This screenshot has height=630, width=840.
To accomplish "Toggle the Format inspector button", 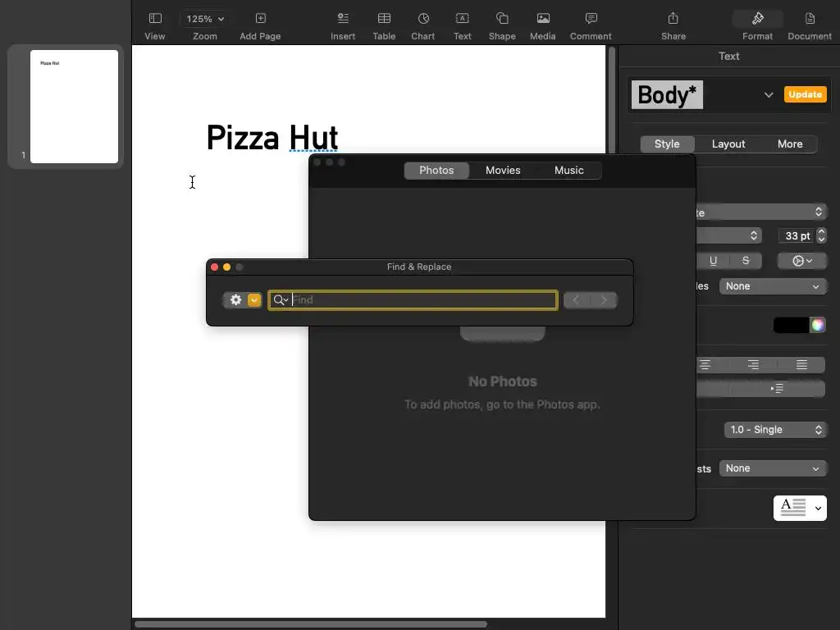I will pyautogui.click(x=757, y=19).
